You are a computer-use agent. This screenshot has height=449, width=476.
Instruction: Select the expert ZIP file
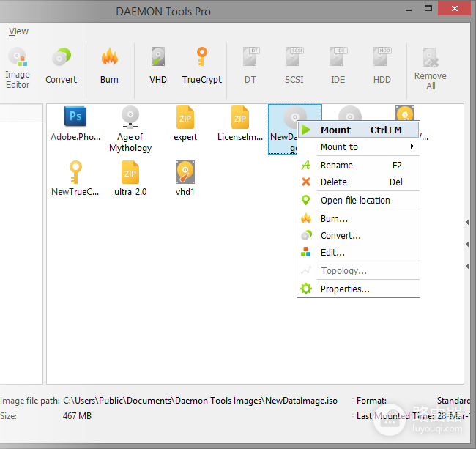coord(185,124)
